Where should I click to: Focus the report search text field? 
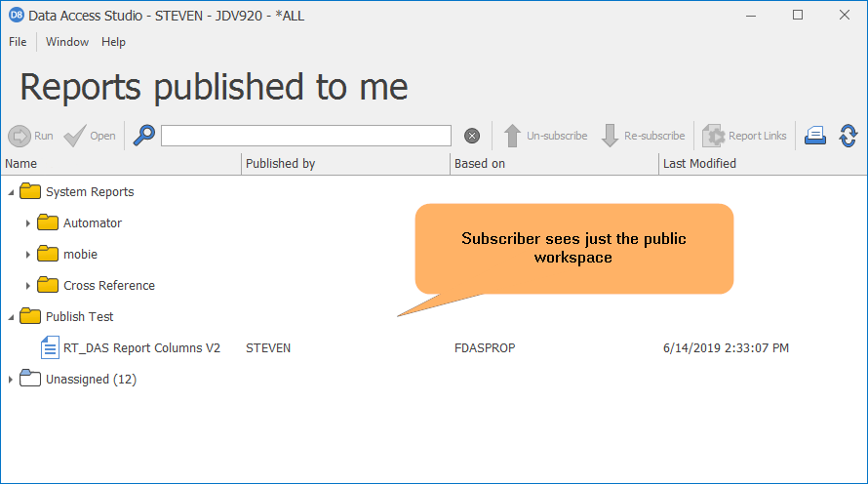click(306, 136)
